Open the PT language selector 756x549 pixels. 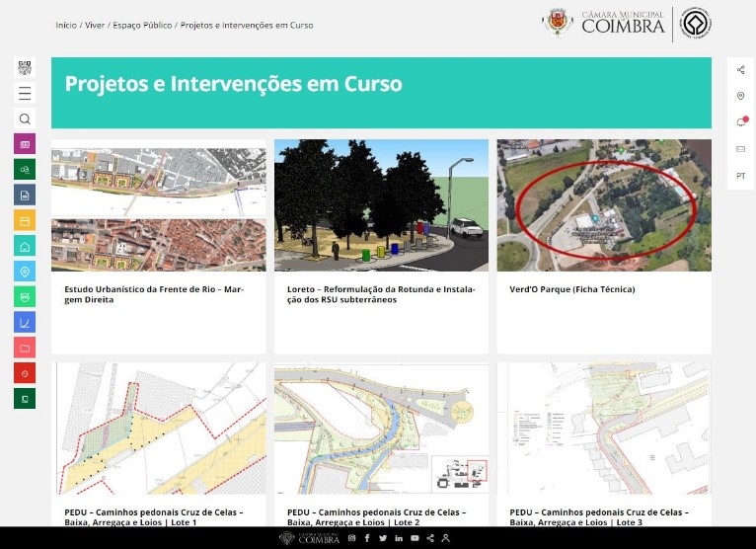(x=740, y=176)
